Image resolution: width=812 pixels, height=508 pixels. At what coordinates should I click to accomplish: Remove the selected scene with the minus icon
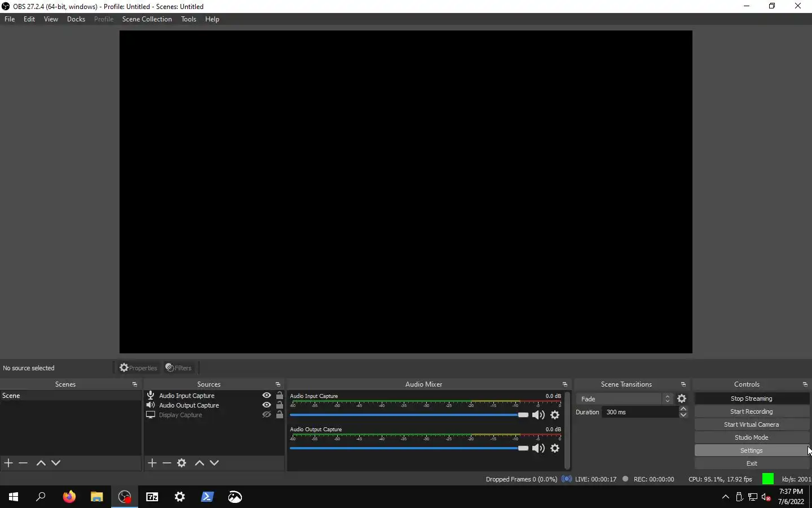(x=23, y=463)
